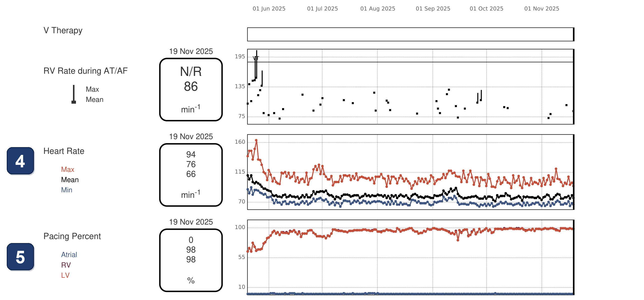Screen dimensions: 644x300
Task: Click the VT threshold label in RV Rate chart
Action: click(x=256, y=58)
